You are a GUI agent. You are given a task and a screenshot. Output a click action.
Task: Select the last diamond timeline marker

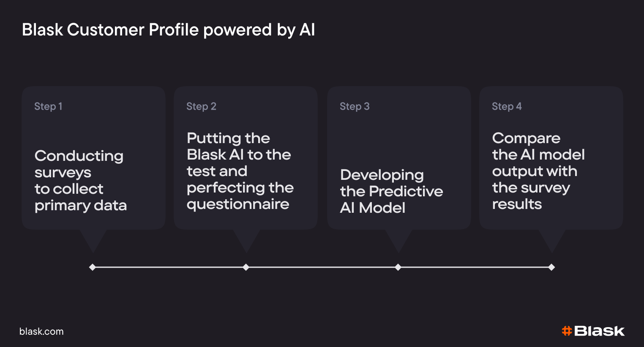(x=551, y=267)
